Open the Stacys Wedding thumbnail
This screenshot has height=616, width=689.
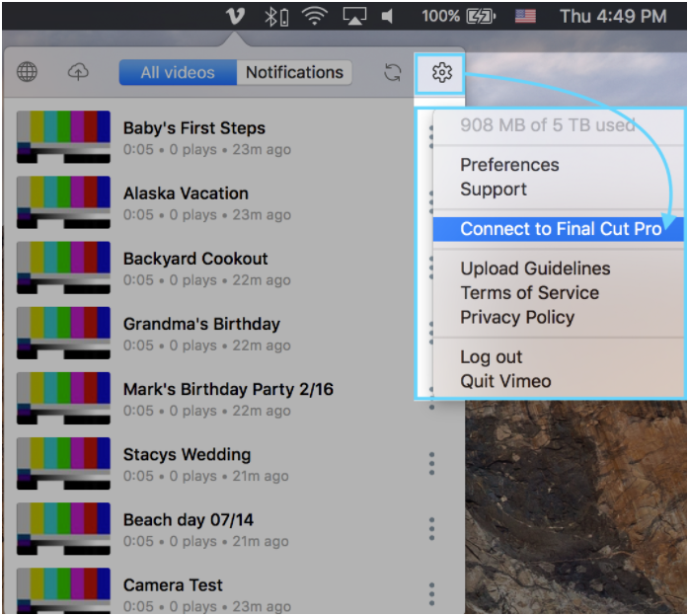point(63,464)
